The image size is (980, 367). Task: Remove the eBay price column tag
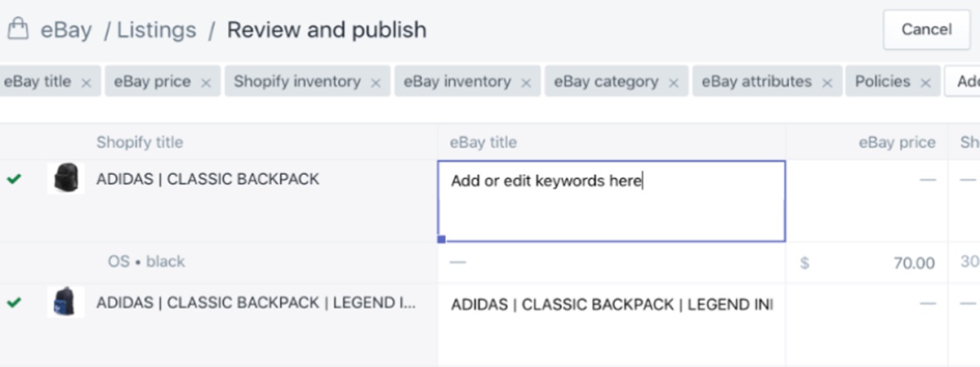[x=206, y=83]
